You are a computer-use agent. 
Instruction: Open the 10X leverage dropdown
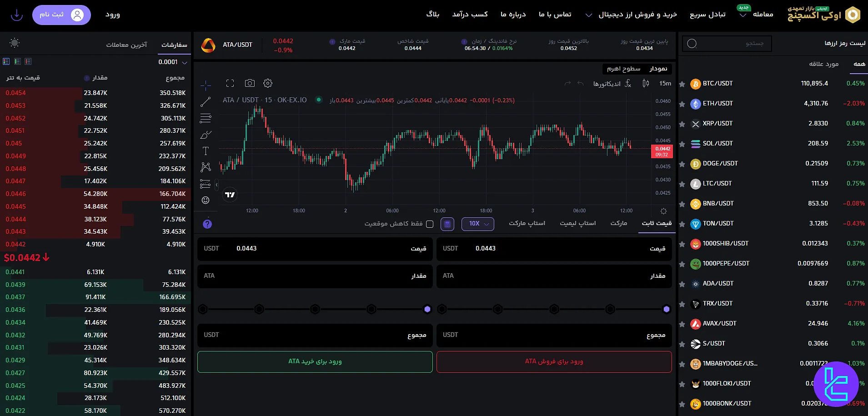point(478,224)
